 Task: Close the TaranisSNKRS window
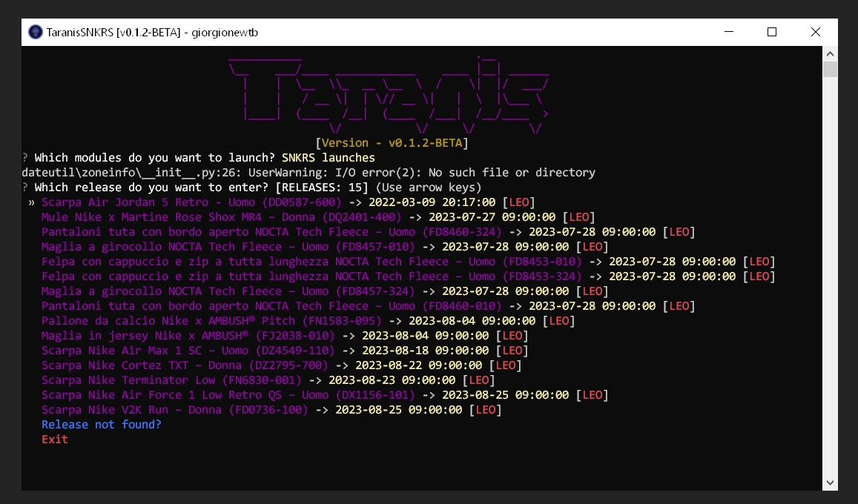tap(815, 32)
